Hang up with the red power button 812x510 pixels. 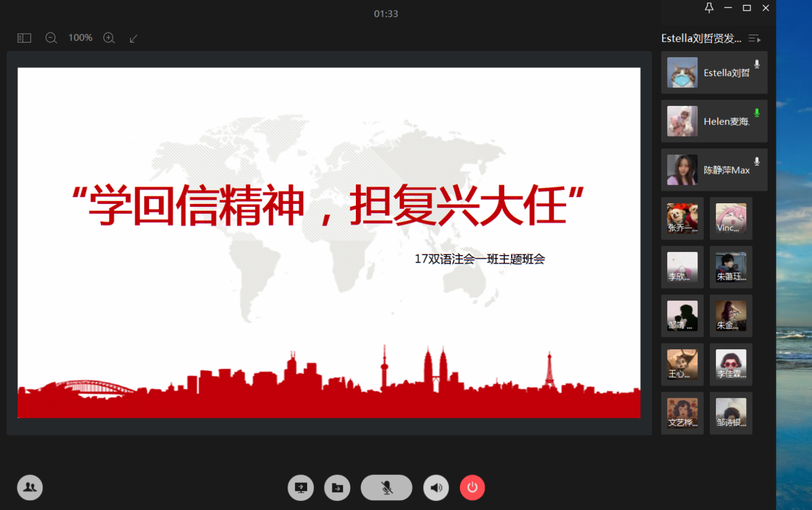472,488
